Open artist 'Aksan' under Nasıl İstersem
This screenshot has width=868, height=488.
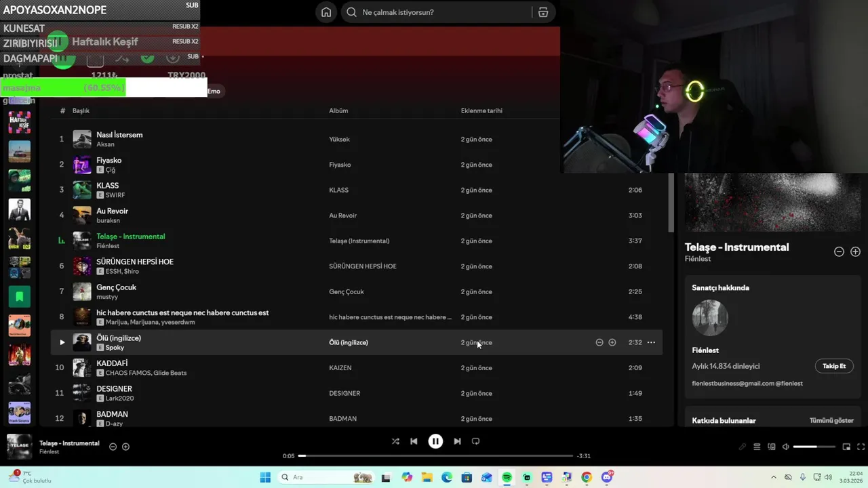(x=105, y=144)
